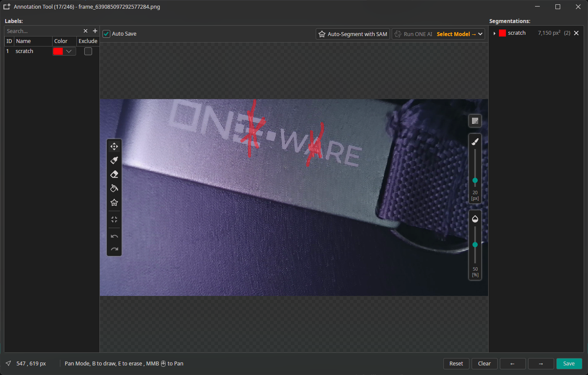Click the cursor position arrow icon in status bar
Screen dimensions: 588x375
8,363
